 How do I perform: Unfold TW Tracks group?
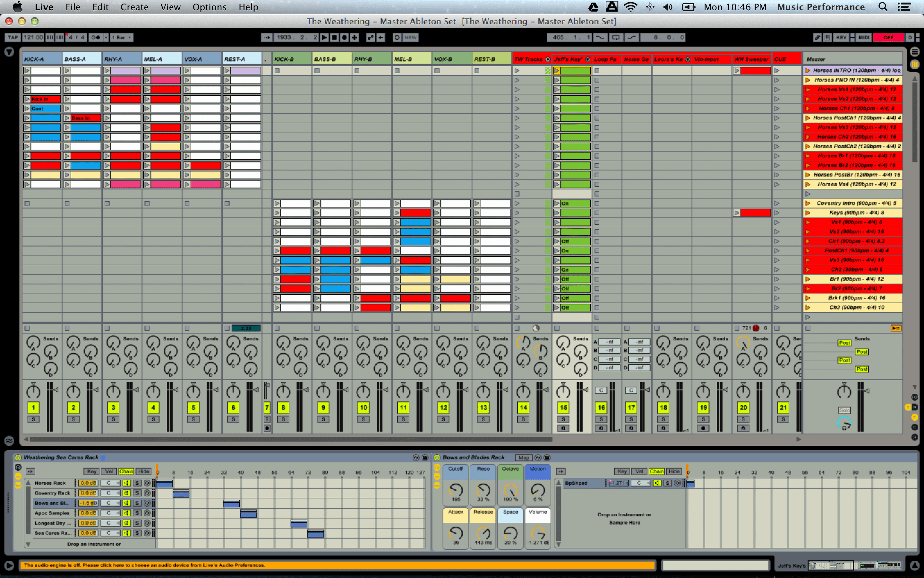548,59
